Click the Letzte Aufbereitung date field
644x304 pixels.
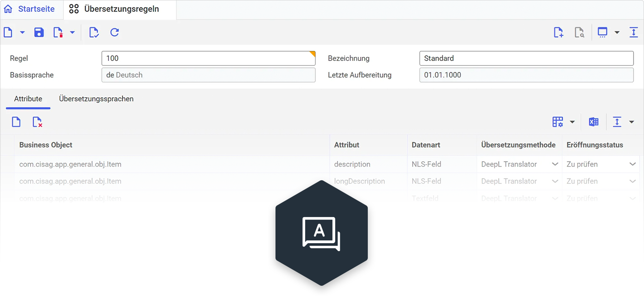526,75
